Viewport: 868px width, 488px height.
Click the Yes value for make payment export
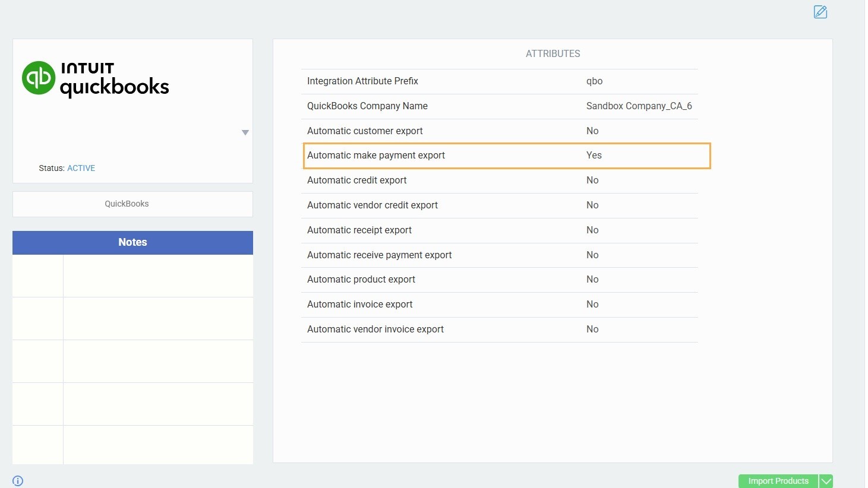point(594,156)
